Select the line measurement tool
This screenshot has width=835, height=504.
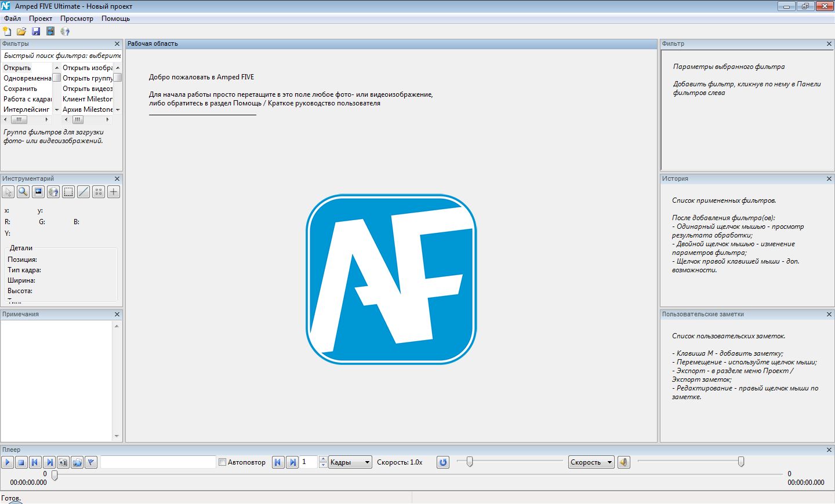click(x=83, y=192)
